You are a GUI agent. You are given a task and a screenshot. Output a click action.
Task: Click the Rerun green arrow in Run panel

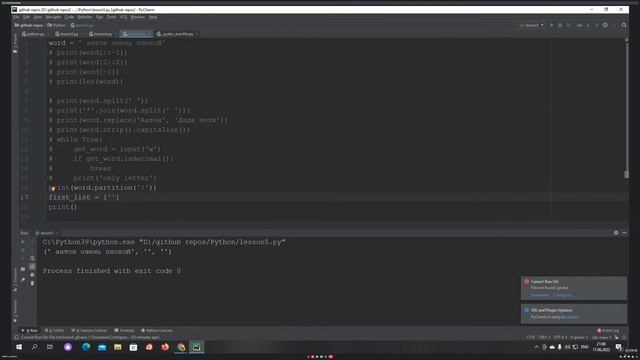(23, 242)
